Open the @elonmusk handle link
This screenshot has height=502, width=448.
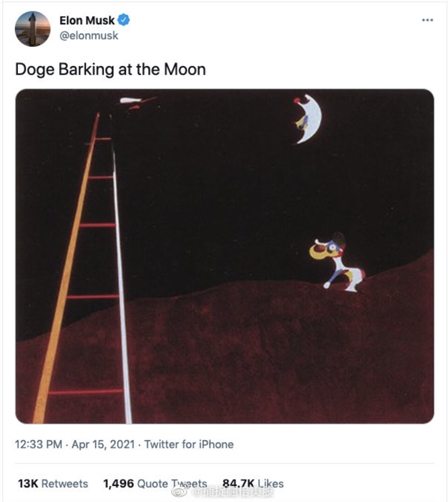[x=89, y=35]
